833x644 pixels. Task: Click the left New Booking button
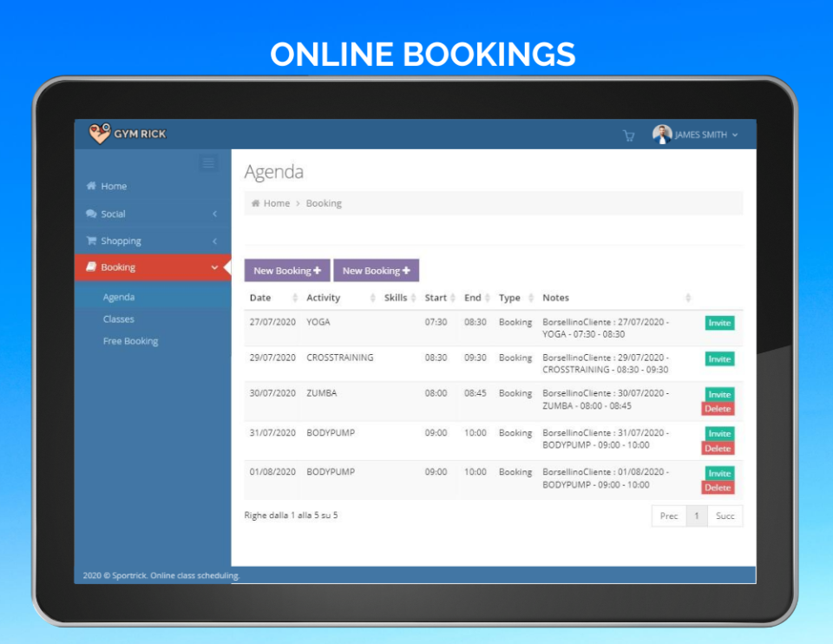tap(286, 270)
